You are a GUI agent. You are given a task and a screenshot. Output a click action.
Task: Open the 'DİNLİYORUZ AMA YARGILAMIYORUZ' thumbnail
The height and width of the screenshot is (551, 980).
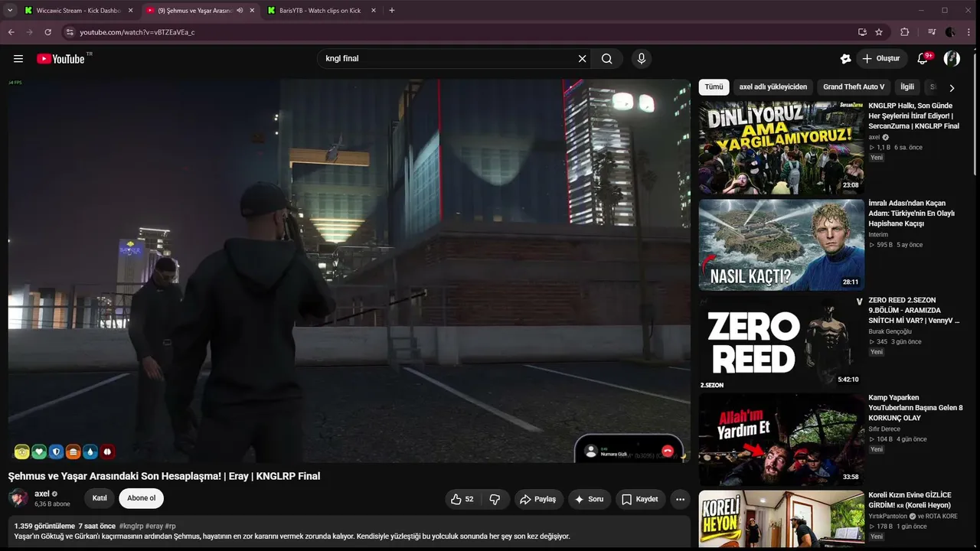(x=782, y=147)
